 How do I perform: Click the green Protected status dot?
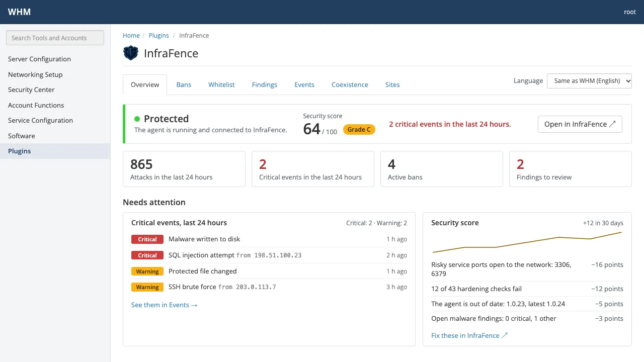[x=137, y=119]
